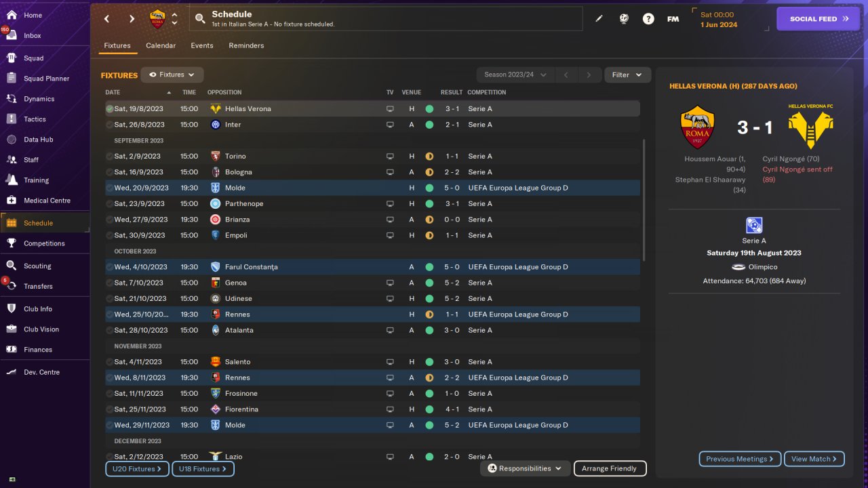This screenshot has height=488, width=868.
Task: Click the Schedule search bar
Action: (x=386, y=19)
